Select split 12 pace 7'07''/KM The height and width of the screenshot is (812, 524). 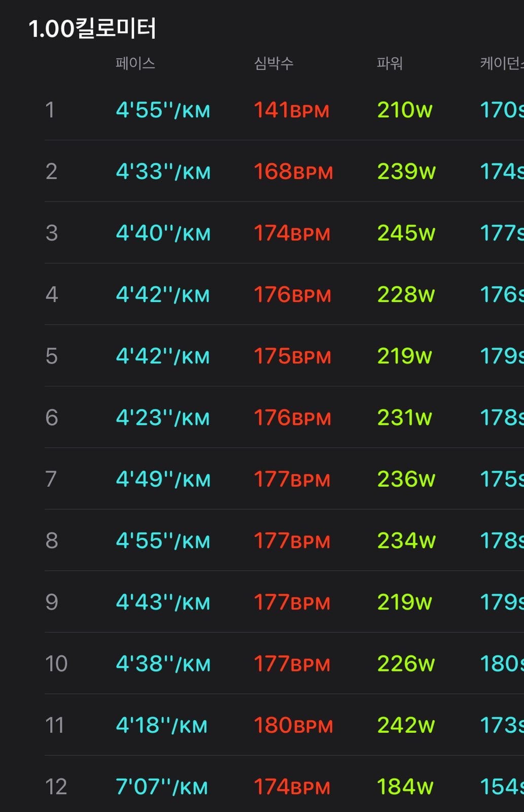(x=162, y=787)
